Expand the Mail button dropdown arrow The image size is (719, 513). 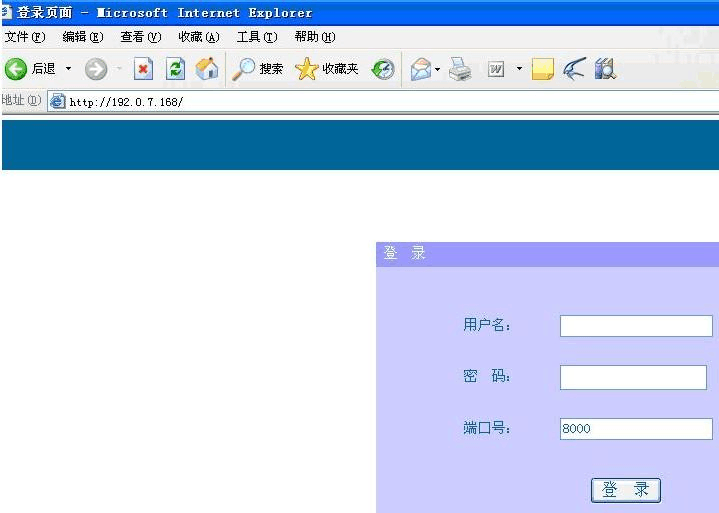tap(438, 69)
